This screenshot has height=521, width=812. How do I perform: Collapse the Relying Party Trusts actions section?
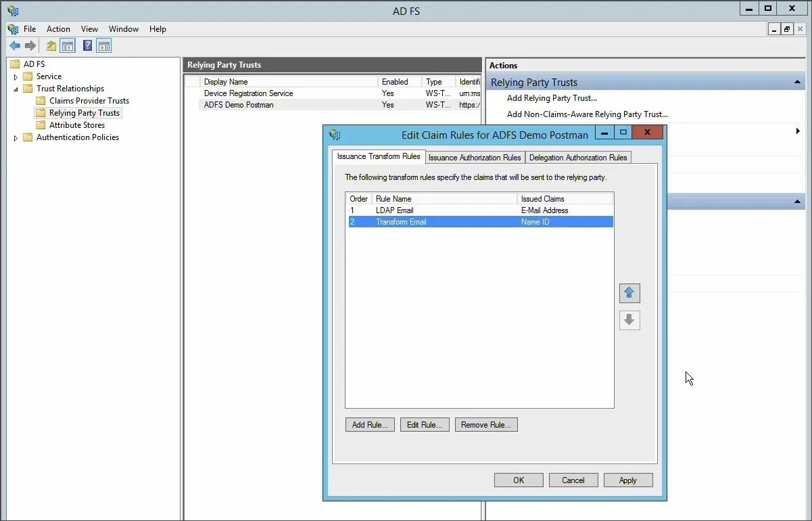[x=798, y=83]
